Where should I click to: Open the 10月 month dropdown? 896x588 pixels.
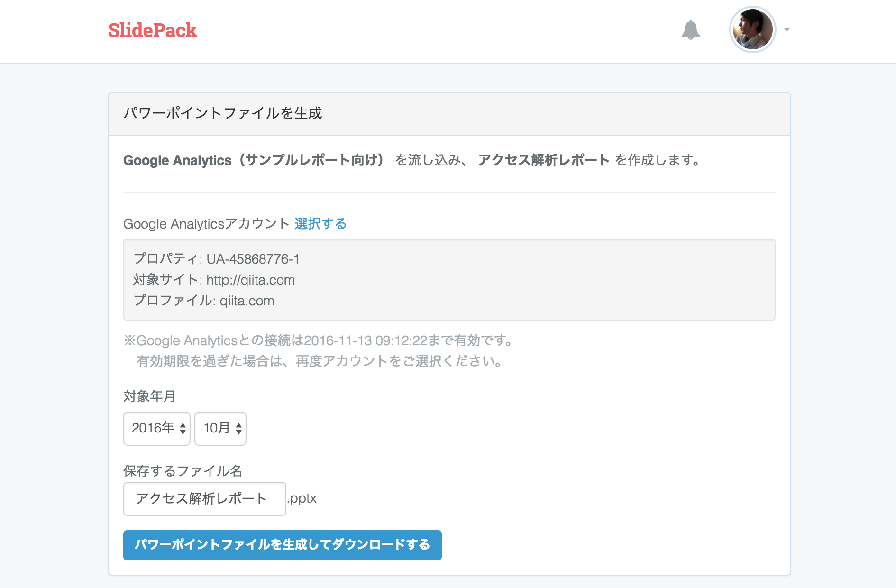coord(220,428)
